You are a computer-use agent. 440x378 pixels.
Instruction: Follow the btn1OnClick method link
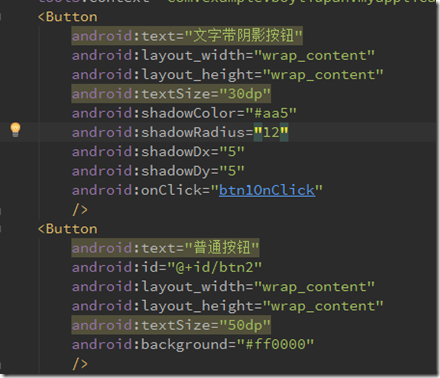coord(267,190)
